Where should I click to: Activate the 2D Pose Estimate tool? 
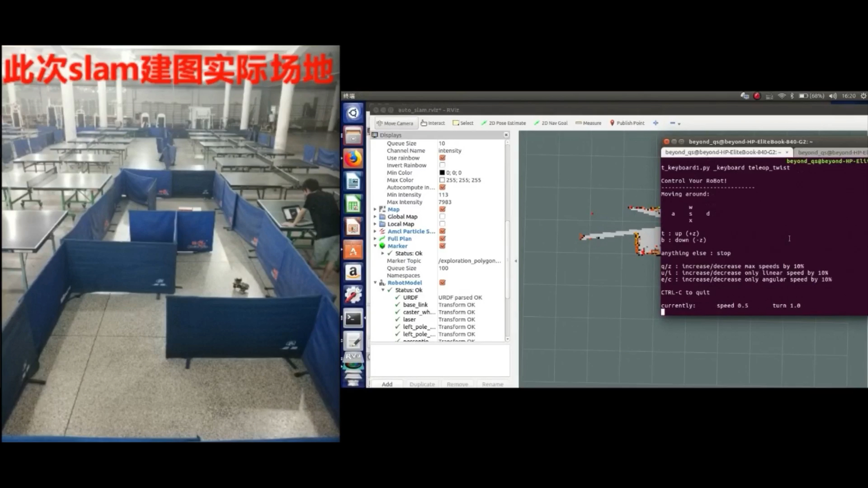504,123
